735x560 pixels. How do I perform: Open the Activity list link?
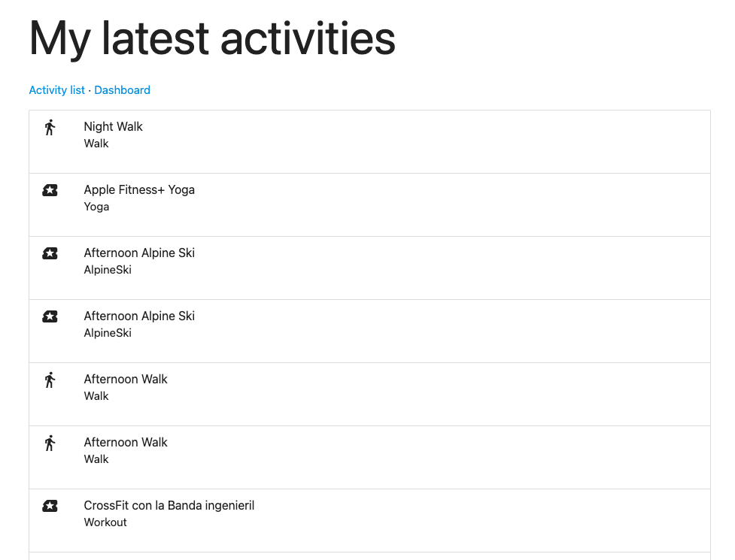(56, 90)
